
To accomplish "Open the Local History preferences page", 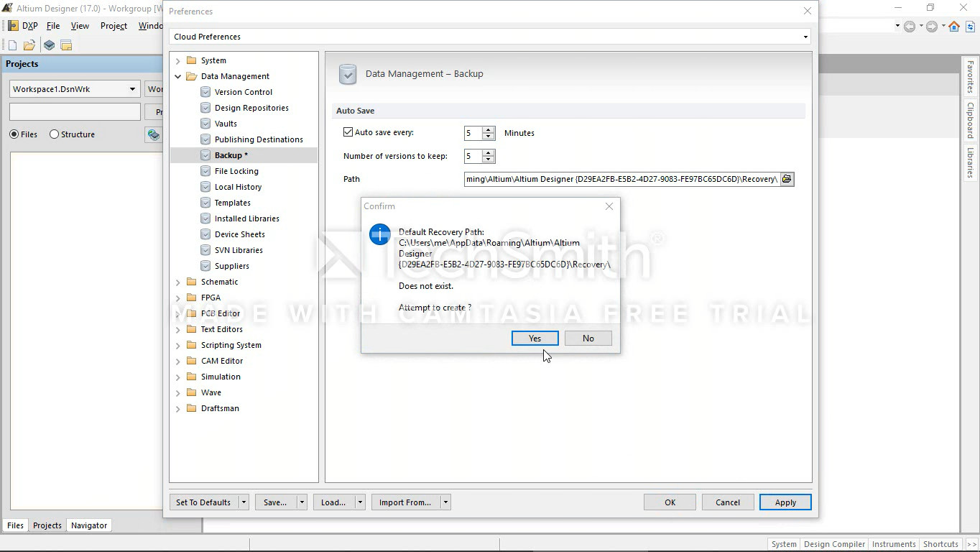I will pos(238,187).
